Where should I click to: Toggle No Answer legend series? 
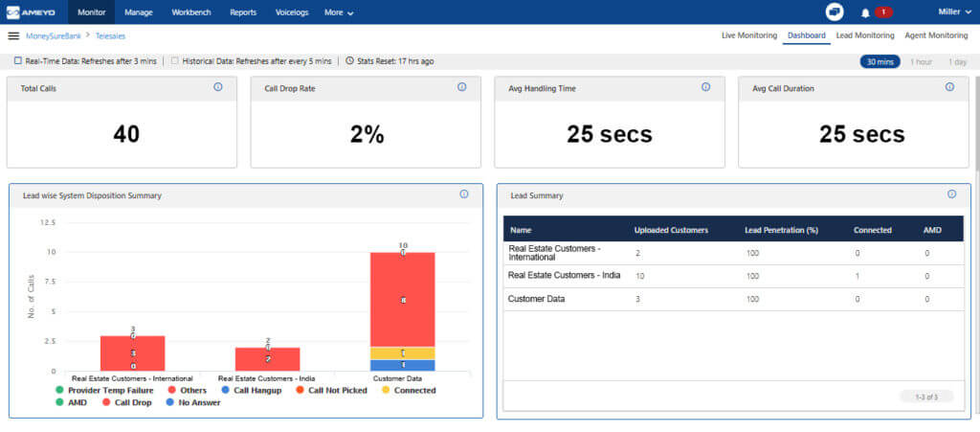[x=193, y=402]
